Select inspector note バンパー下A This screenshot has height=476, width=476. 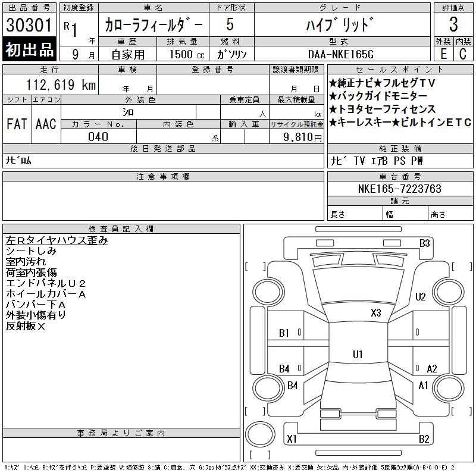[x=36, y=305]
